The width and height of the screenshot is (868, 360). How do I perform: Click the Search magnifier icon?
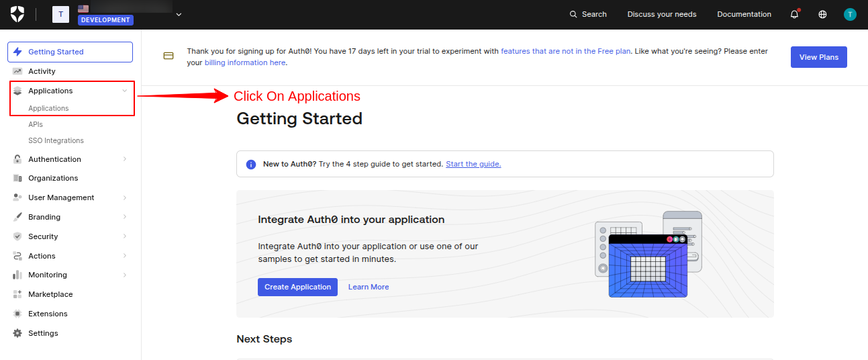coord(573,14)
